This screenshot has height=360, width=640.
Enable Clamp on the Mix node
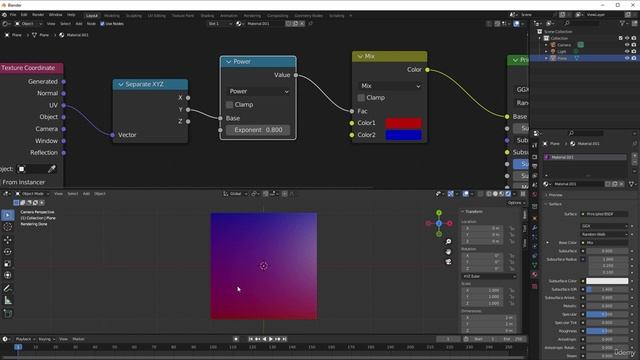coord(361,98)
